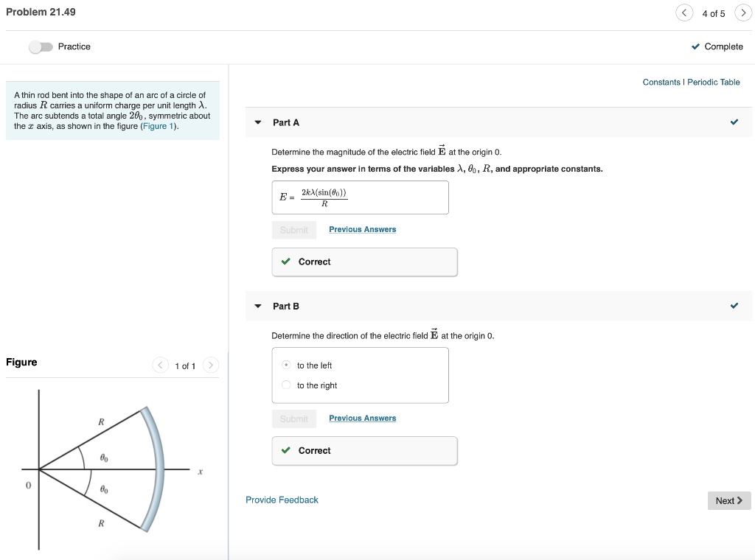
Task: Click the checkmark in Part A header
Action: tap(734, 122)
